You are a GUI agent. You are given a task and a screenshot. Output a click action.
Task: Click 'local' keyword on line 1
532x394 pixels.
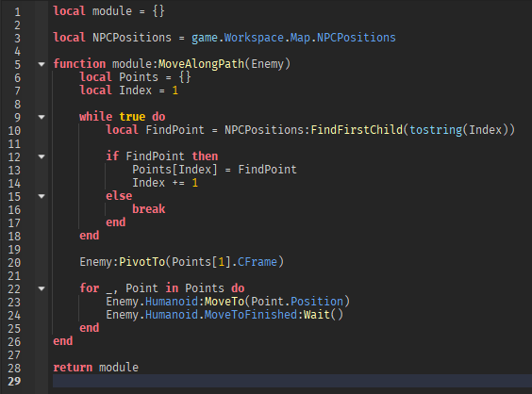(x=69, y=11)
